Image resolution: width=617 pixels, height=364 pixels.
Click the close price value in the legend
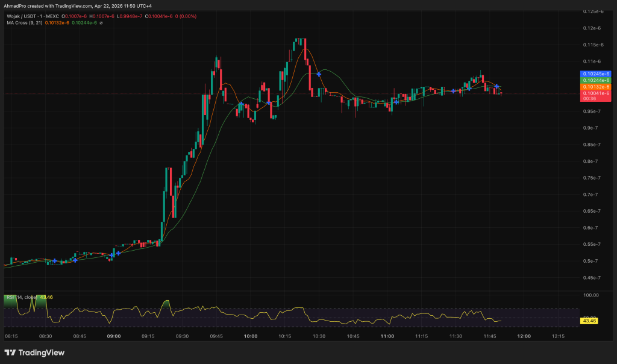click(160, 16)
